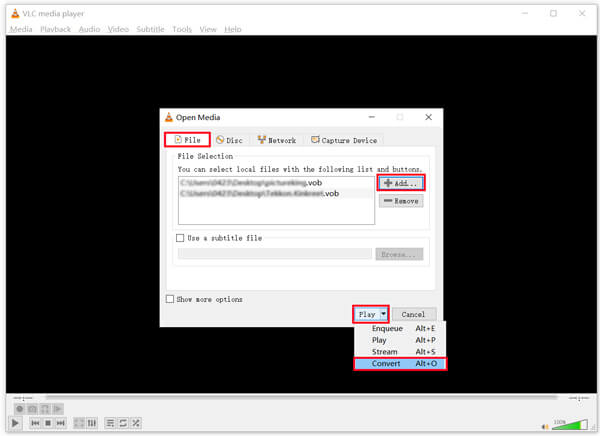Image resolution: width=600 pixels, height=436 pixels.
Task: Toggle the playlist view icon
Action: tap(110, 423)
